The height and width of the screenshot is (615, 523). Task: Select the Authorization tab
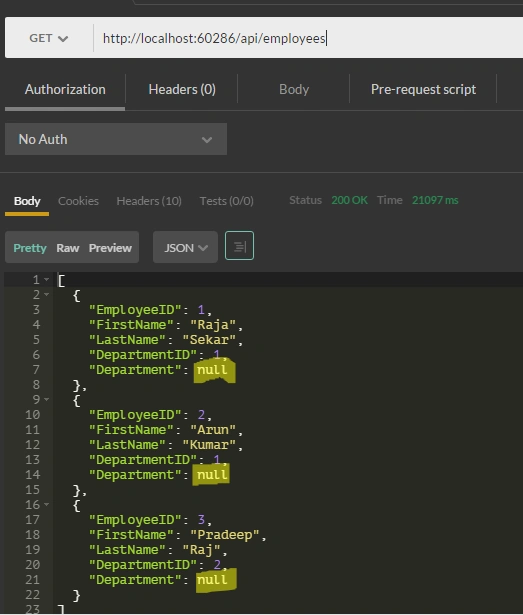click(65, 89)
